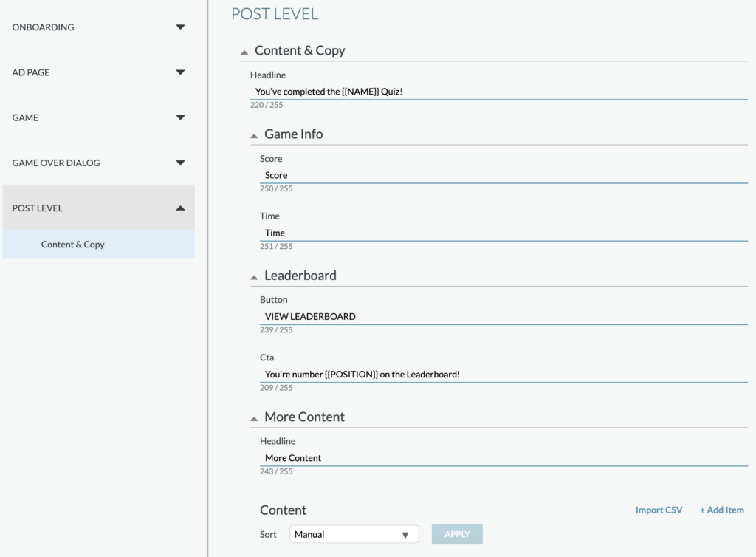Focus the Score text field
The image size is (756, 557).
pyautogui.click(x=504, y=175)
